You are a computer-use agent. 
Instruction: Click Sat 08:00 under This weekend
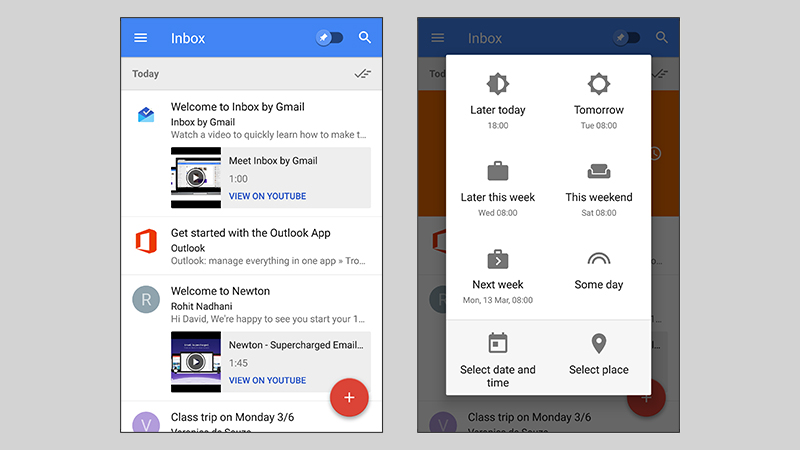598,213
